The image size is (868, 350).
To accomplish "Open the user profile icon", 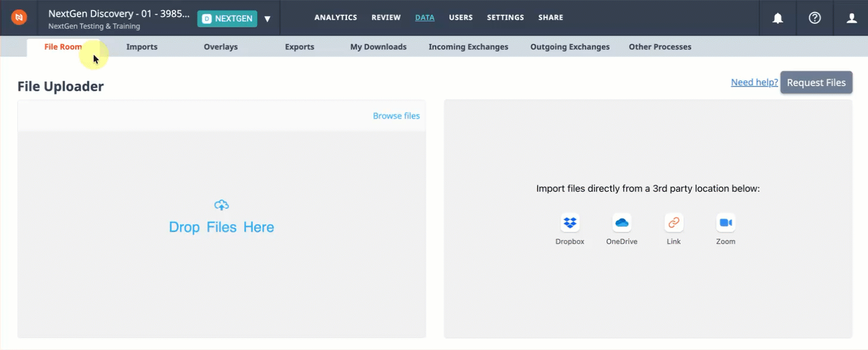I will point(852,18).
